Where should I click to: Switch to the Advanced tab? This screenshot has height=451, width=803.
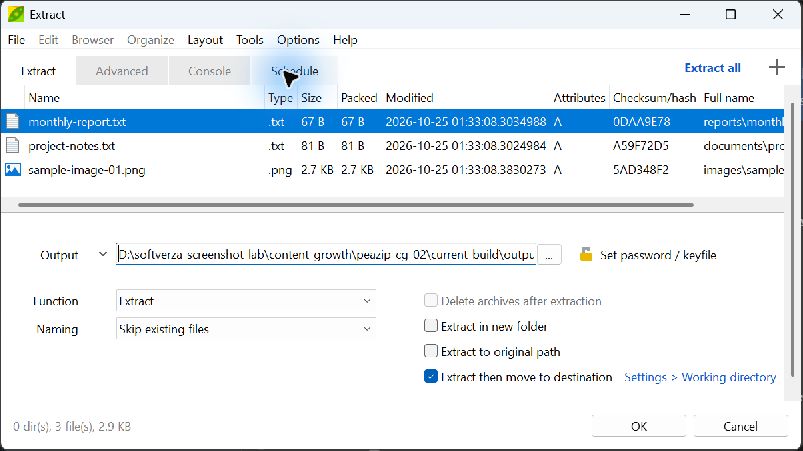pos(122,71)
